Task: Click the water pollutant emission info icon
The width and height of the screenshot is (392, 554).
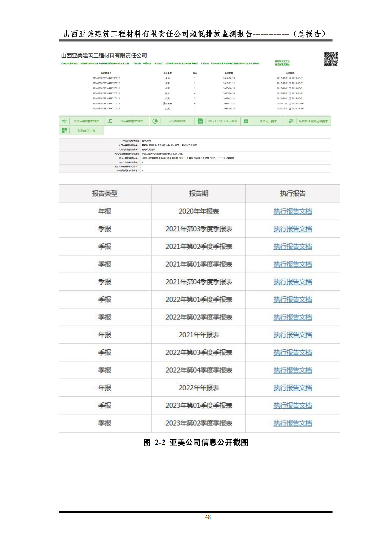Action: (x=110, y=121)
